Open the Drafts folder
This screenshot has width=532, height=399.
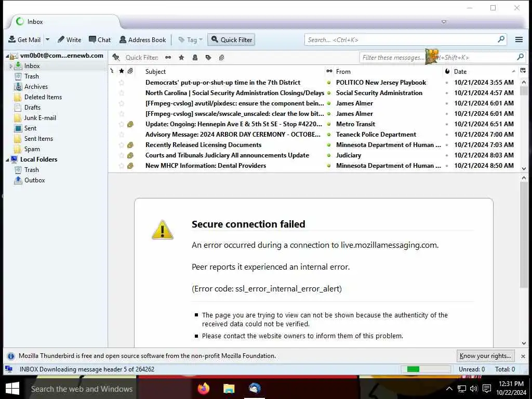pyautogui.click(x=32, y=107)
